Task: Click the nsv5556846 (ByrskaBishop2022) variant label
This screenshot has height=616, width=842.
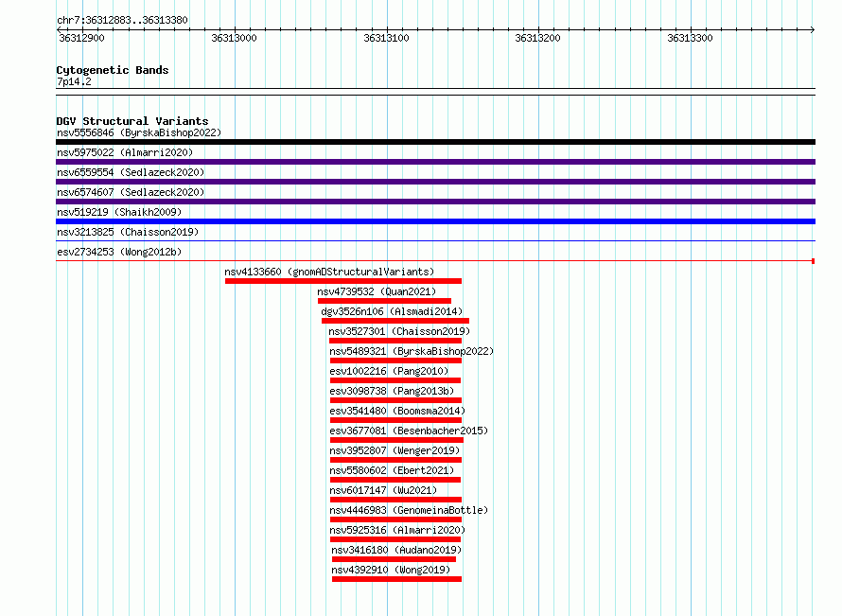Action: [x=139, y=132]
